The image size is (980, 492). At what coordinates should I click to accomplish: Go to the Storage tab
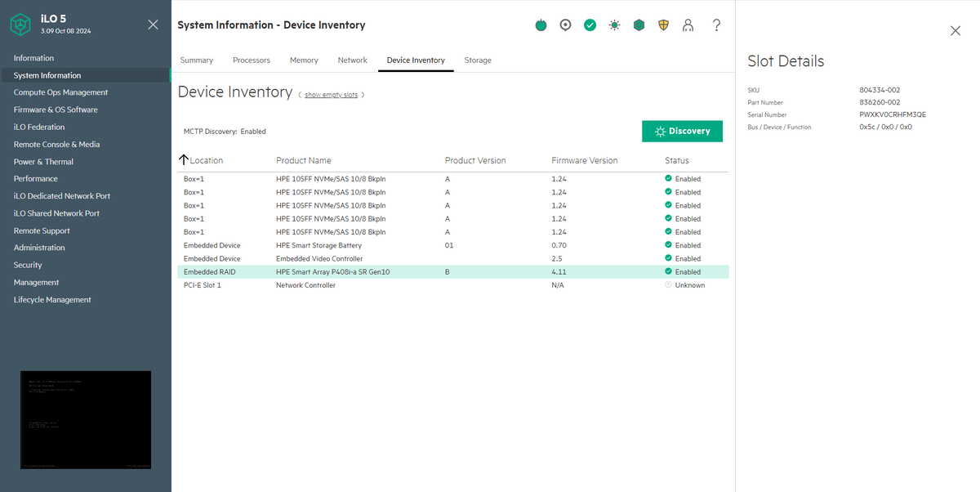[478, 60]
